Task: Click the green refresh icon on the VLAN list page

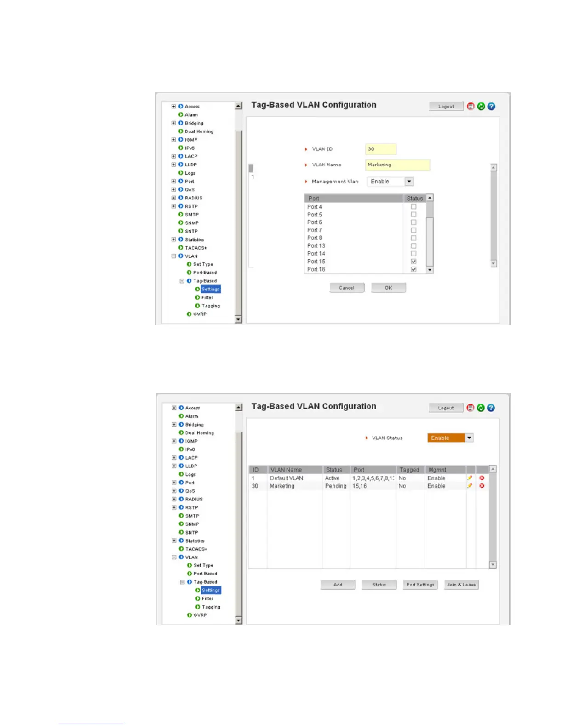Action: click(x=481, y=408)
